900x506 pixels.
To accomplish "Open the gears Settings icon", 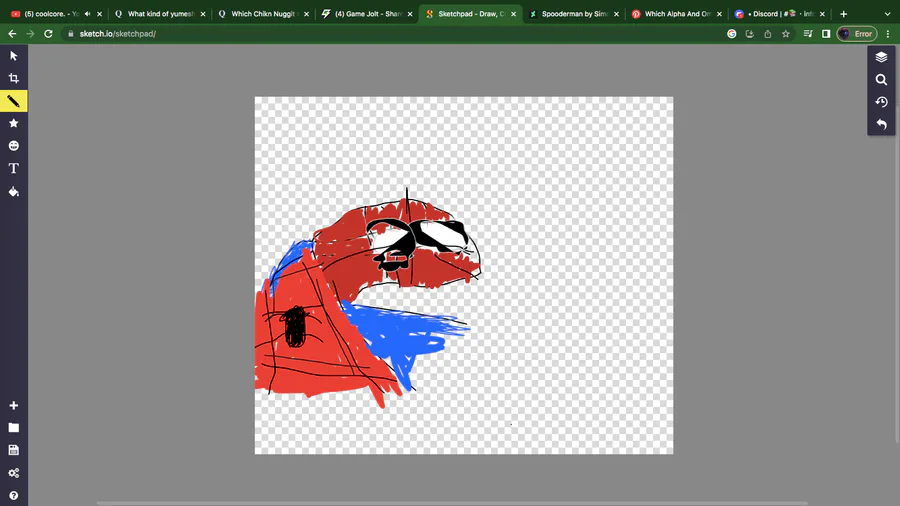I will coord(14,473).
